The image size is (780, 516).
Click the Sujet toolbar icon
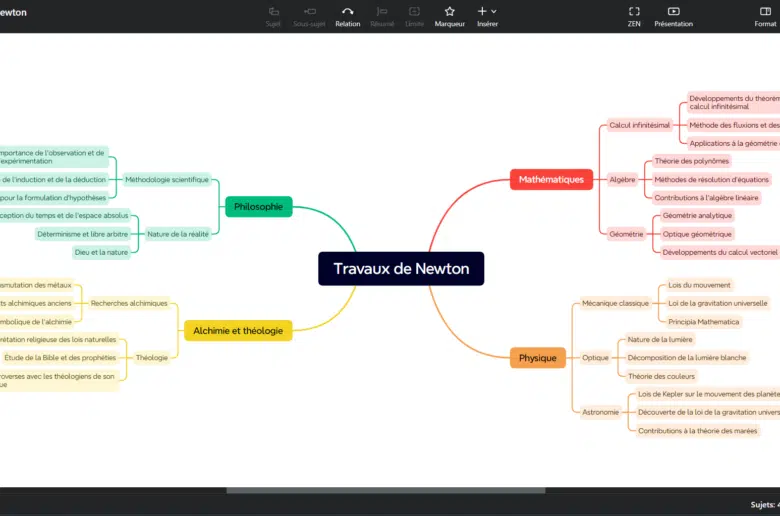274,15
